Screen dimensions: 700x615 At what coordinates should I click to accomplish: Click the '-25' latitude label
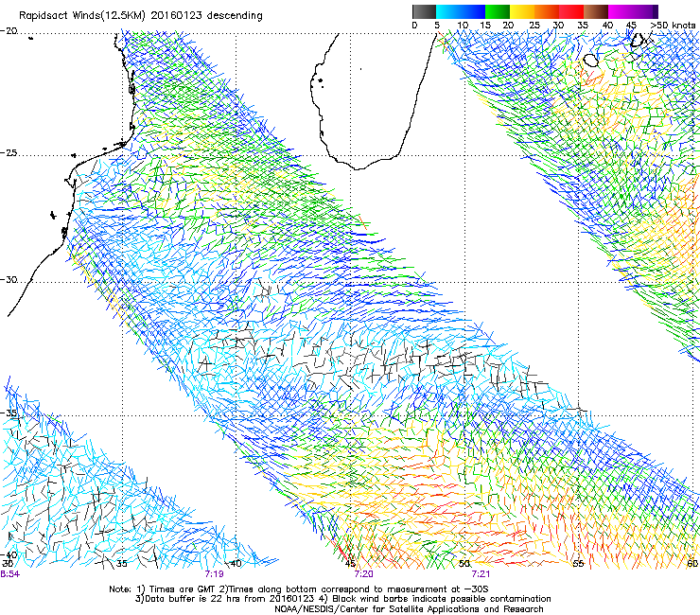[x=9, y=153]
